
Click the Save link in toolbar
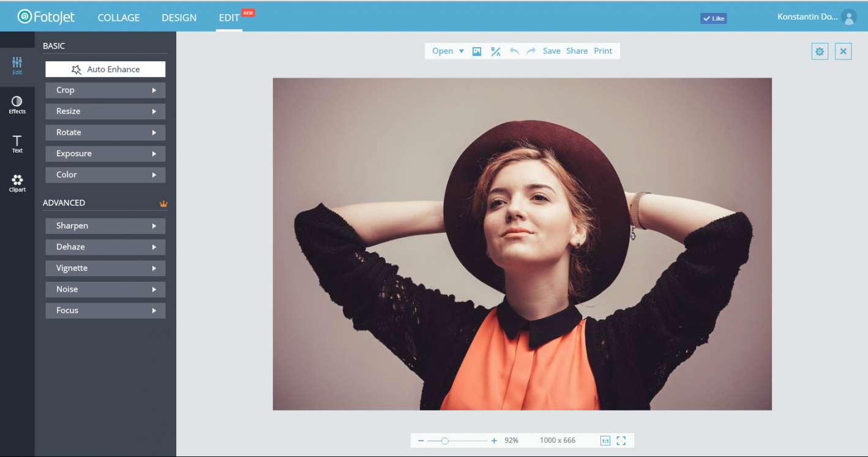pos(552,51)
